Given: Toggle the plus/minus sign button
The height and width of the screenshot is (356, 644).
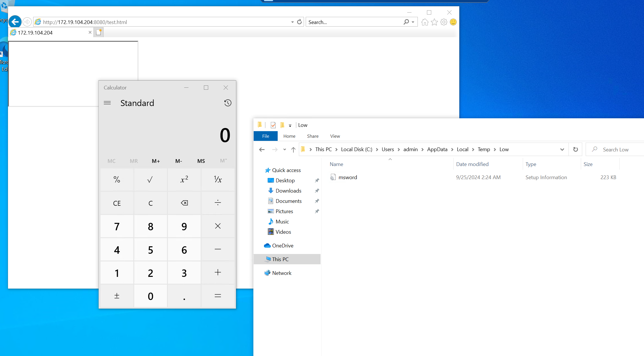Looking at the screenshot, I should (117, 296).
